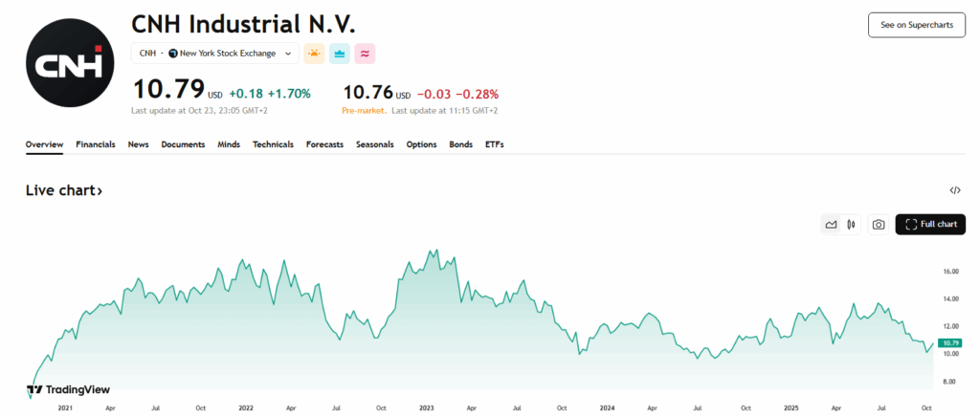Switch to the Technicals tab
Image resolution: width=980 pixels, height=418 pixels.
pos(273,144)
